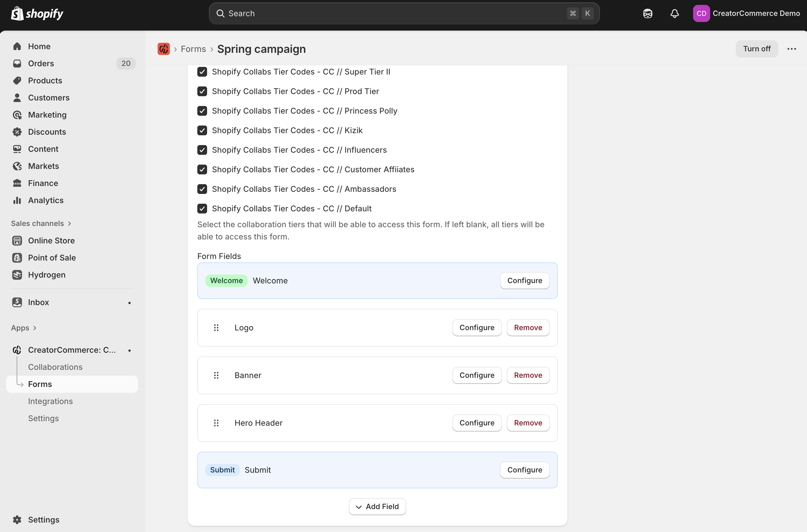Remove the Banner form field
The image size is (807, 532).
[x=528, y=375]
